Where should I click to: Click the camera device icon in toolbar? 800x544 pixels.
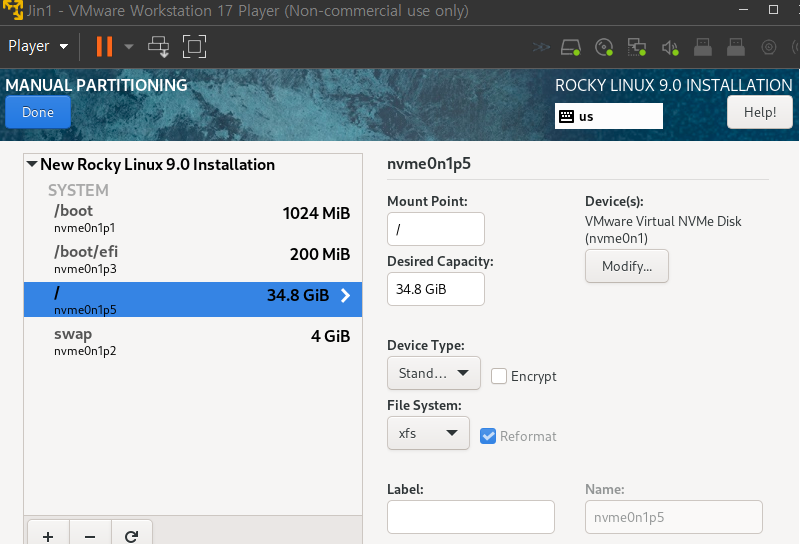point(768,47)
